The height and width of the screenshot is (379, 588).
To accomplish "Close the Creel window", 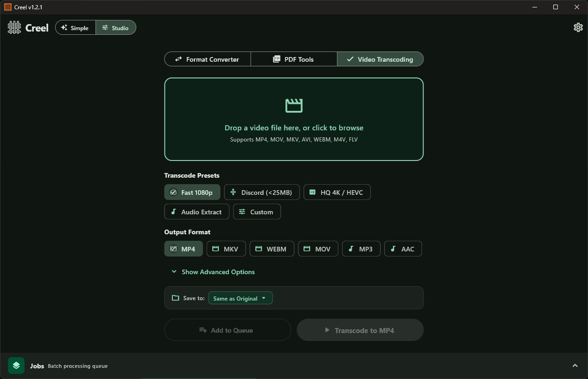I will point(577,7).
